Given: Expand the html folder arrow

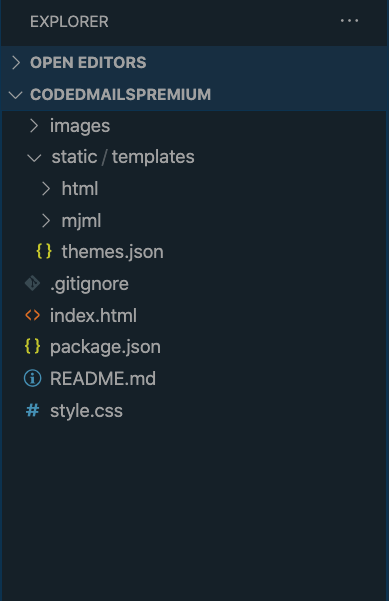Looking at the screenshot, I should [x=46, y=189].
